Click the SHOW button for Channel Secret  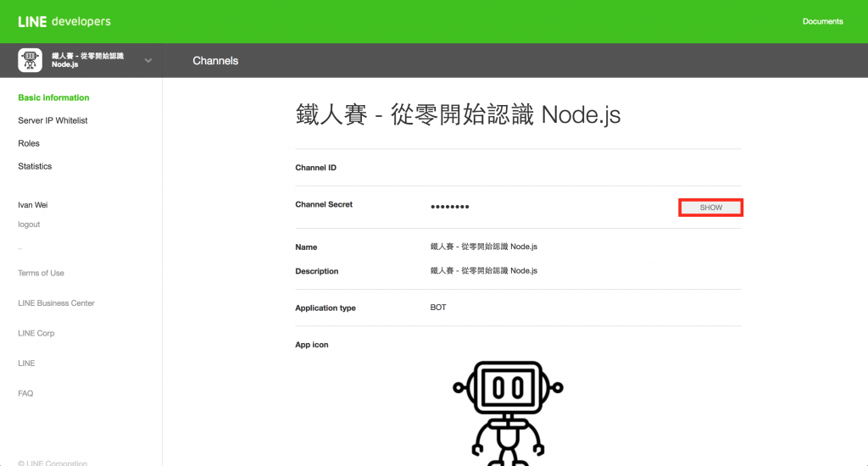click(711, 208)
